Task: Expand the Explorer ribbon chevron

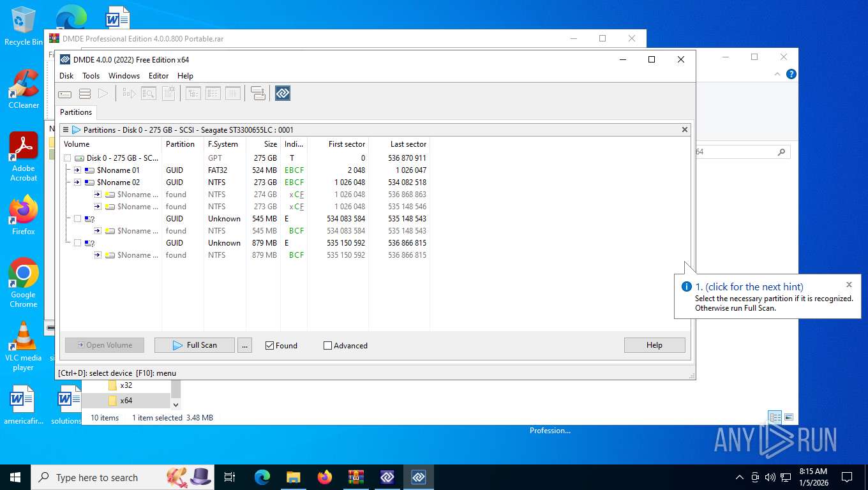Action: click(777, 74)
